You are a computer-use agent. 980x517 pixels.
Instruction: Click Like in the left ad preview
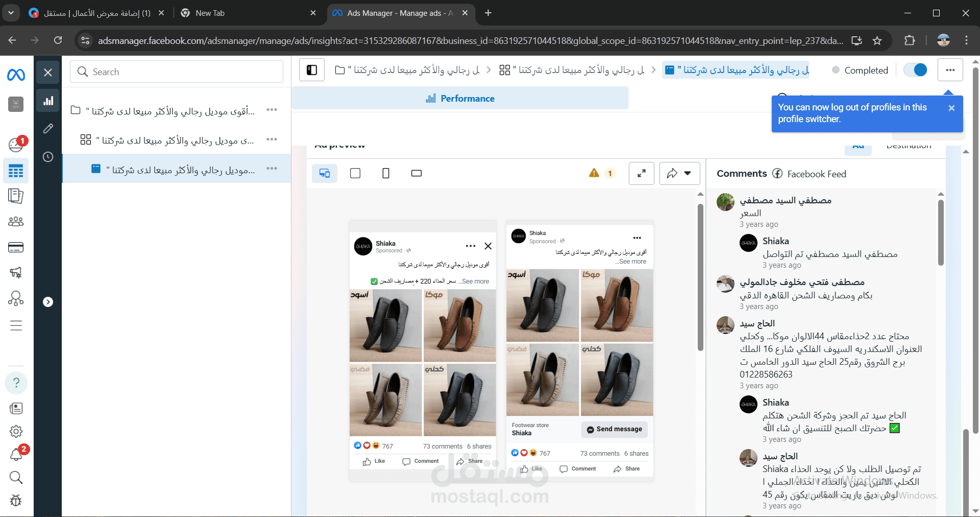point(374,461)
